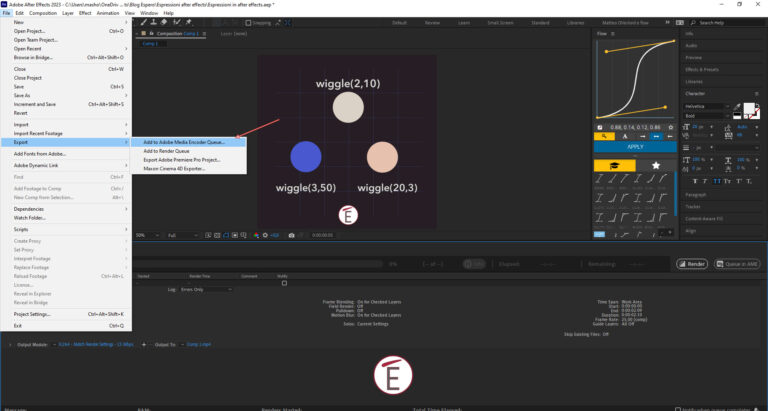Toggle All Caps in Character panel

click(717, 181)
